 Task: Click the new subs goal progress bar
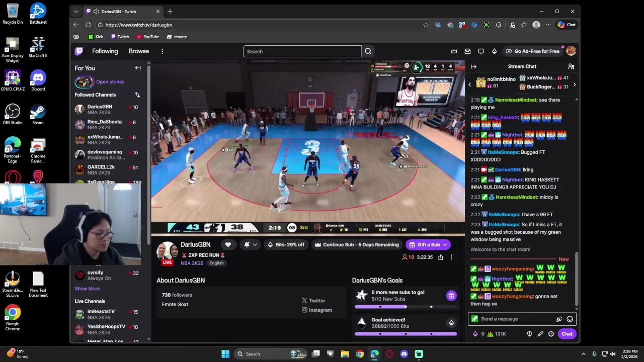tap(406, 306)
